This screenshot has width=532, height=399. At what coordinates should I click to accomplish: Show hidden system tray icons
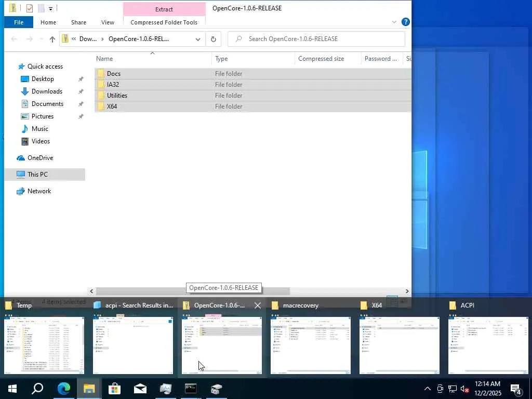click(x=428, y=389)
